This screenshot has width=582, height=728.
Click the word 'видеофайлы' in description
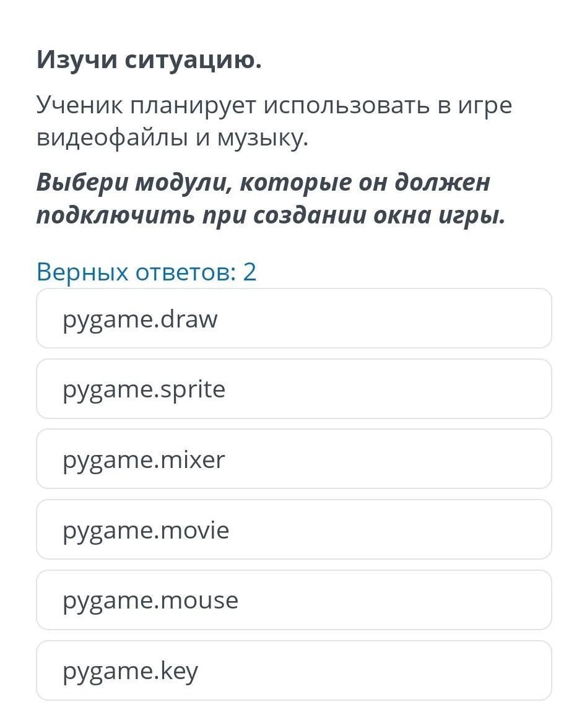112,137
